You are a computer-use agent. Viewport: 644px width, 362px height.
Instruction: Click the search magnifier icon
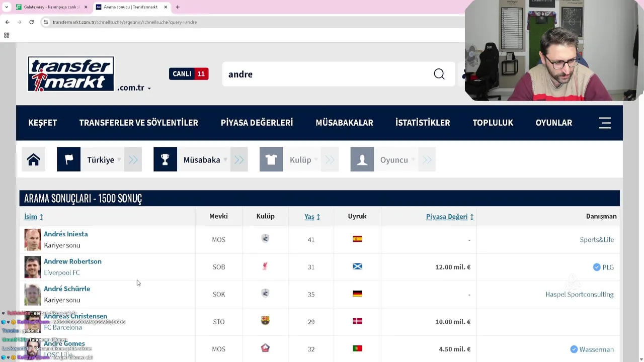[439, 74]
